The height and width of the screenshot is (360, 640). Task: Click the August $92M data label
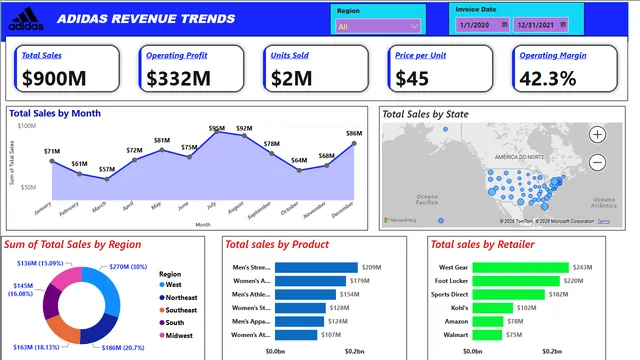click(244, 128)
